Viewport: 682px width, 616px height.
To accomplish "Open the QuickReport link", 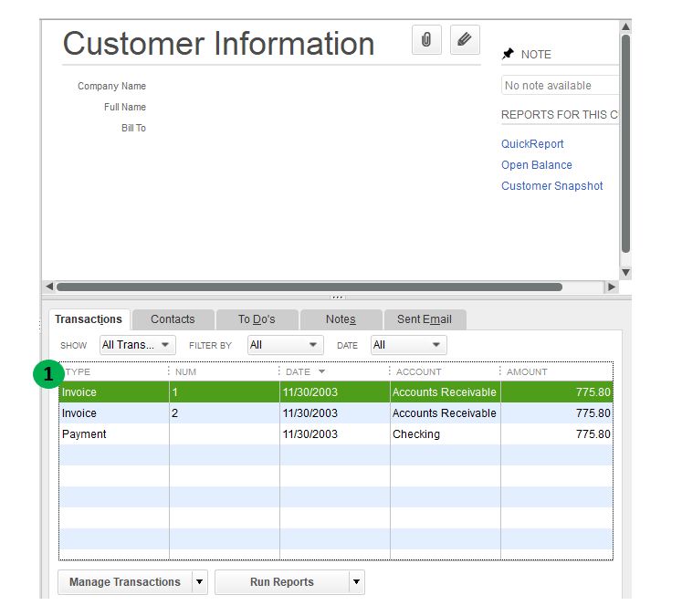I will 532,144.
